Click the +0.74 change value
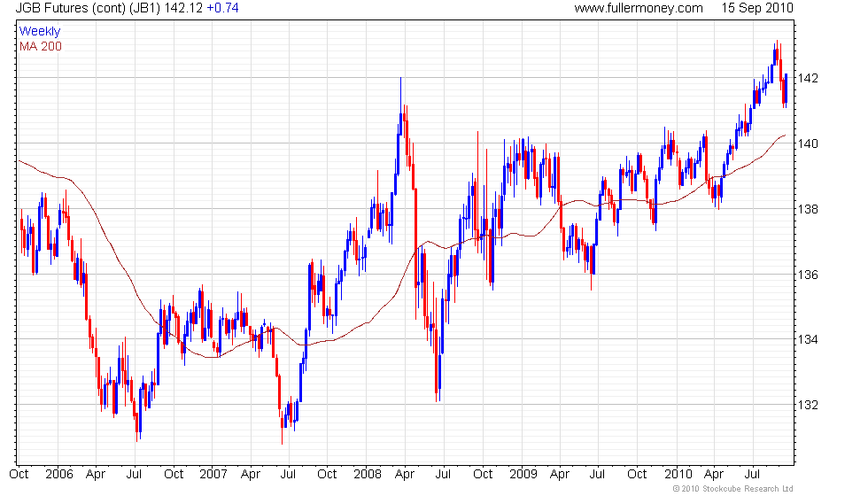Screen dimensions: 868x496 pyautogui.click(x=222, y=8)
